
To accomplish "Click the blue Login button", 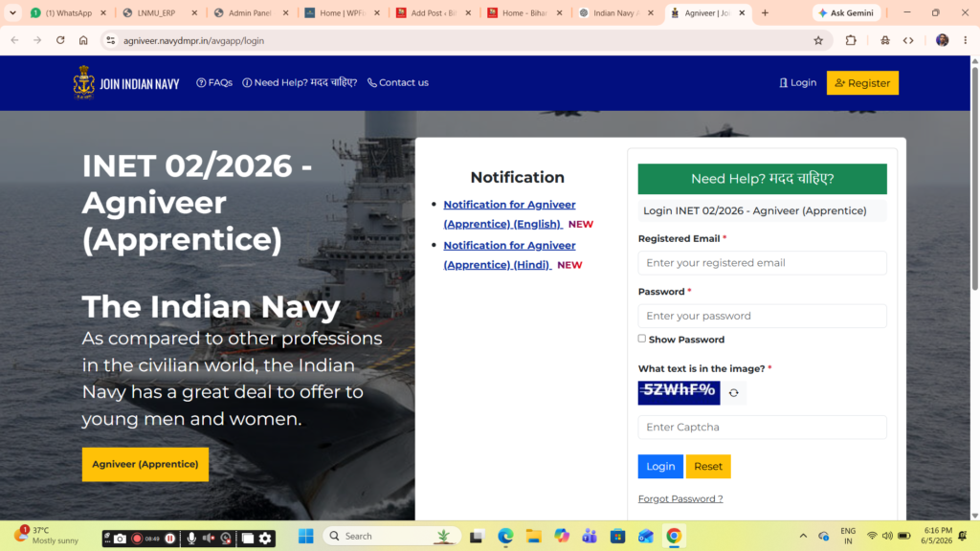I will pyautogui.click(x=660, y=467).
